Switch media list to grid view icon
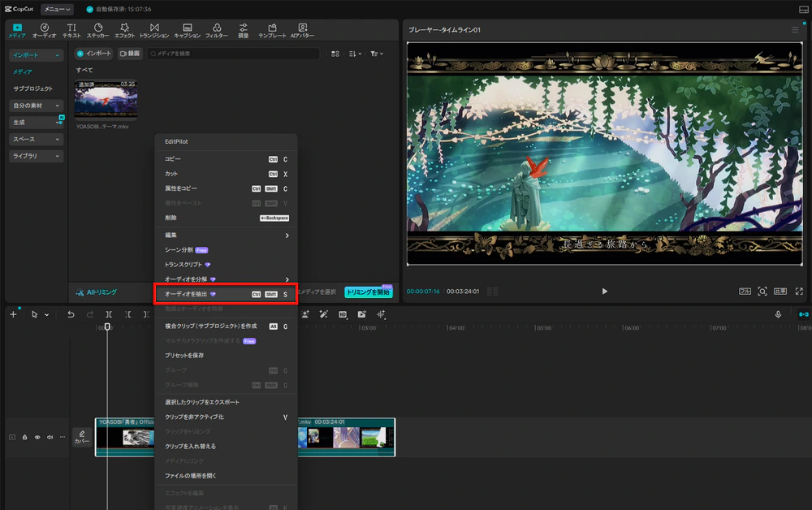Image resolution: width=812 pixels, height=510 pixels. (x=335, y=54)
